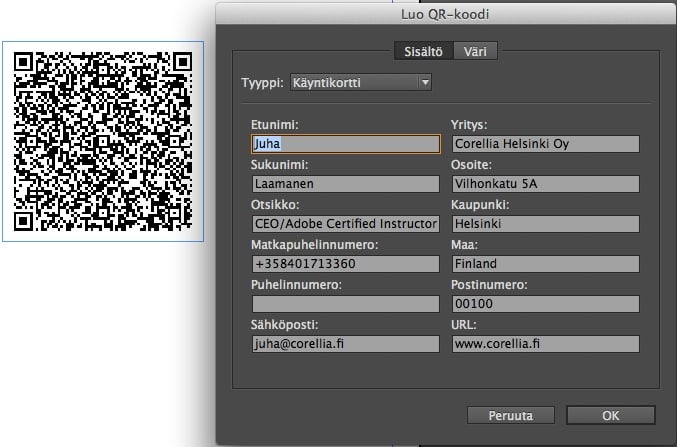Click the Luo QR-koodi dialog title bar
This screenshot has height=447, width=677.
(x=446, y=14)
